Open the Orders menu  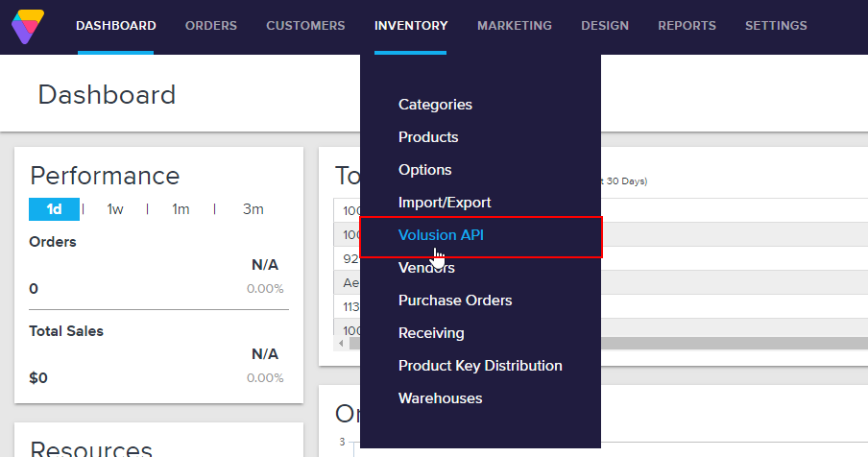point(211,26)
